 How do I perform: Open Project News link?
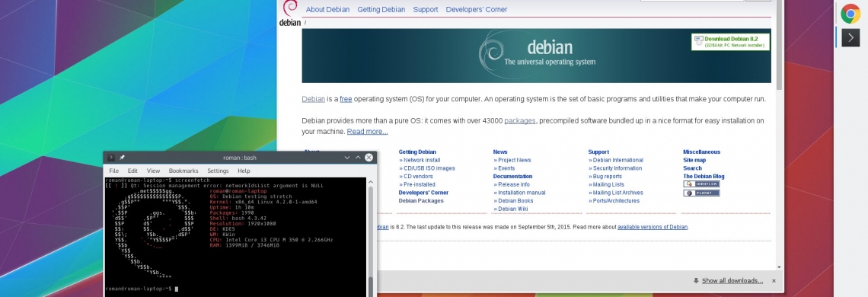click(514, 160)
